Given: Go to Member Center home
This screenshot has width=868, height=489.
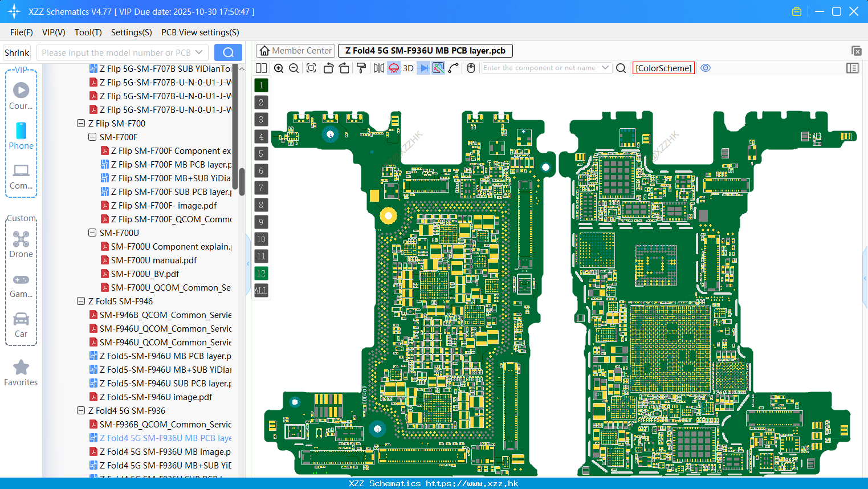Looking at the screenshot, I should click(x=296, y=51).
